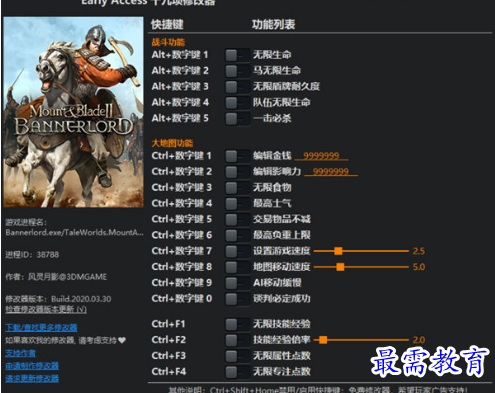The width and height of the screenshot is (495, 393).
Task: Click the 编辑影响力 value field 9999999
Action: [x=331, y=172]
